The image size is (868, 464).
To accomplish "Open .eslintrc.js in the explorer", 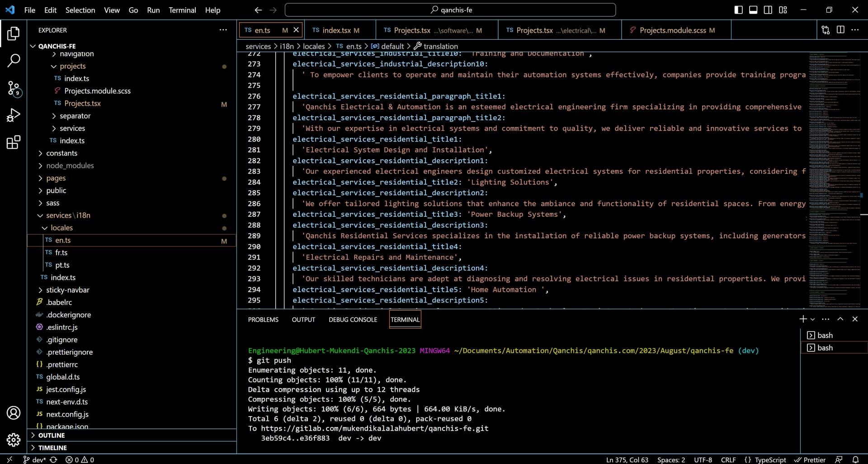I will coord(132,327).
